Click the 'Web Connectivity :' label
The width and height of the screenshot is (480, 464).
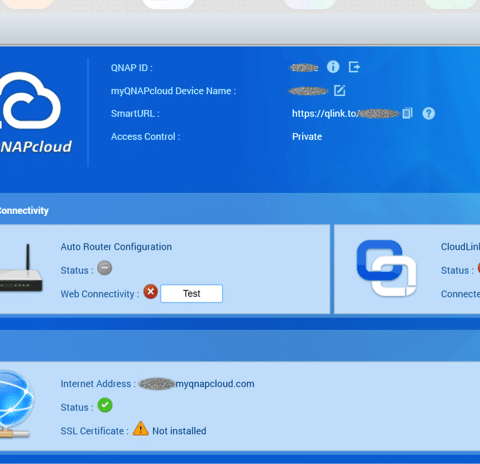pos(100,294)
